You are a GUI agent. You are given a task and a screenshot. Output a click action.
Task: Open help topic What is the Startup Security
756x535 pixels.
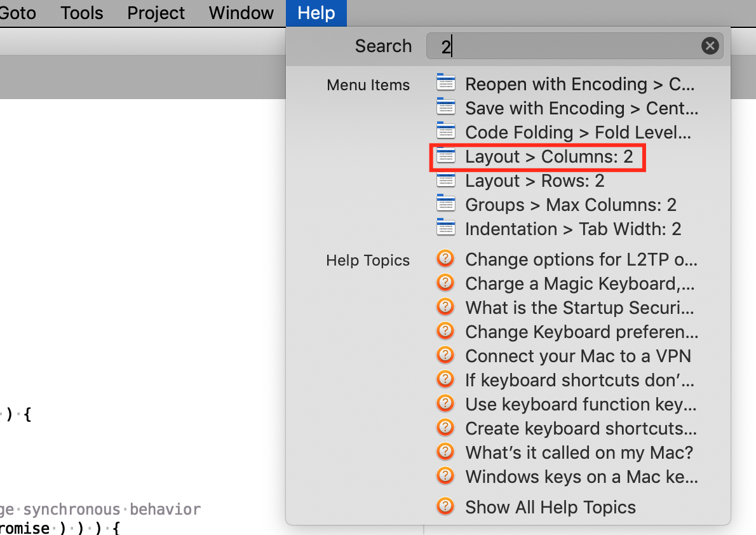(579, 308)
